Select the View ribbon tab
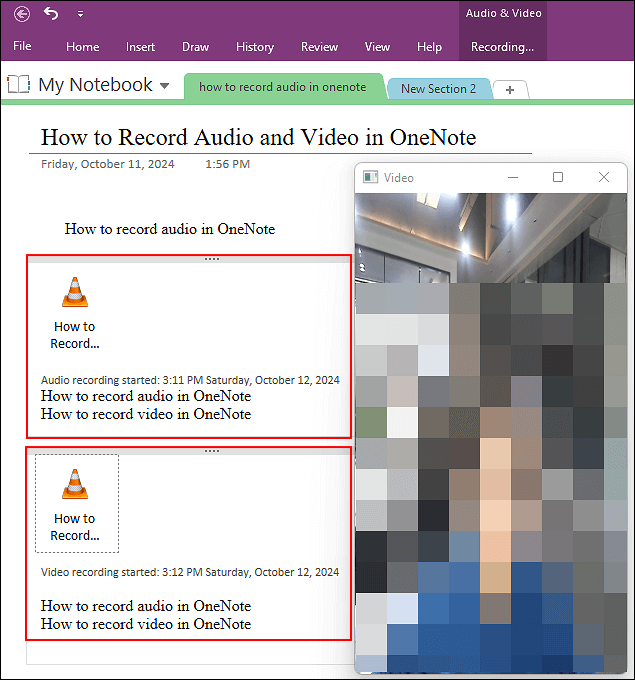The height and width of the screenshot is (680, 635). (x=377, y=46)
